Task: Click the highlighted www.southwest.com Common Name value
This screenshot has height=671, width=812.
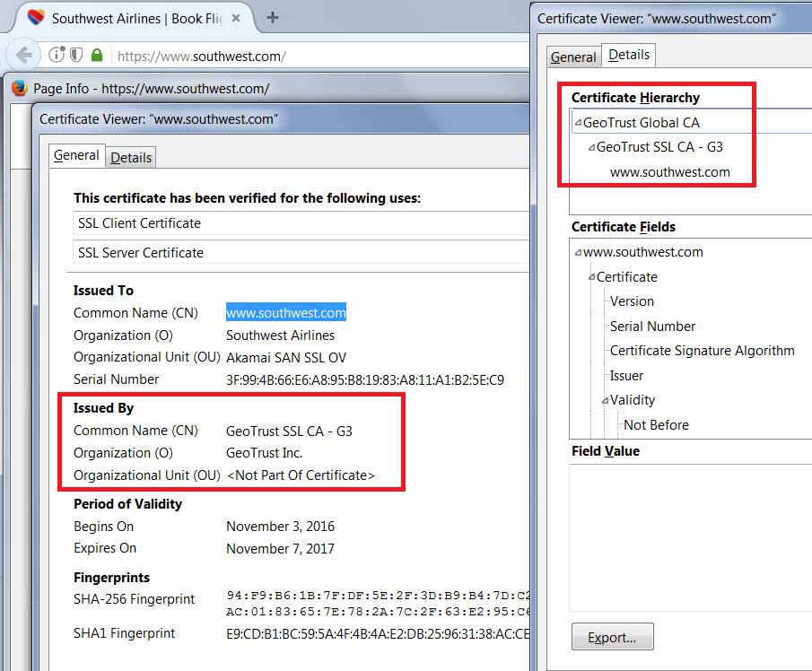Action: [x=286, y=312]
